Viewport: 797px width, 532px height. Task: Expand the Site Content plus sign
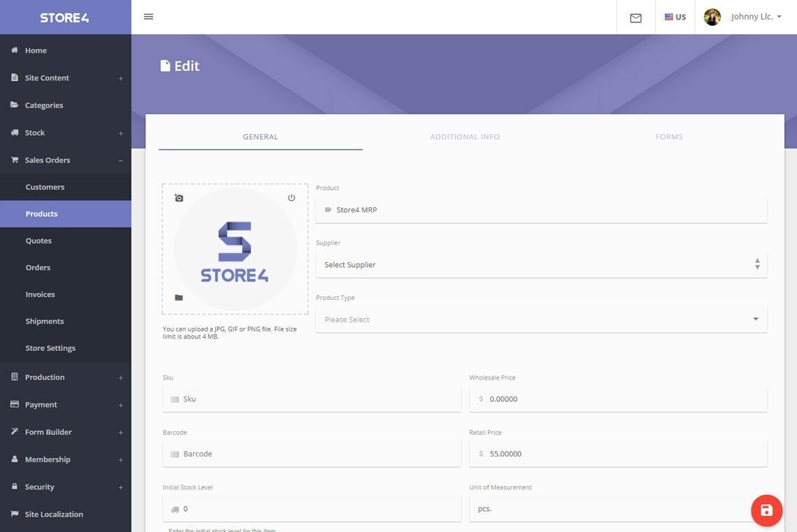pos(120,78)
